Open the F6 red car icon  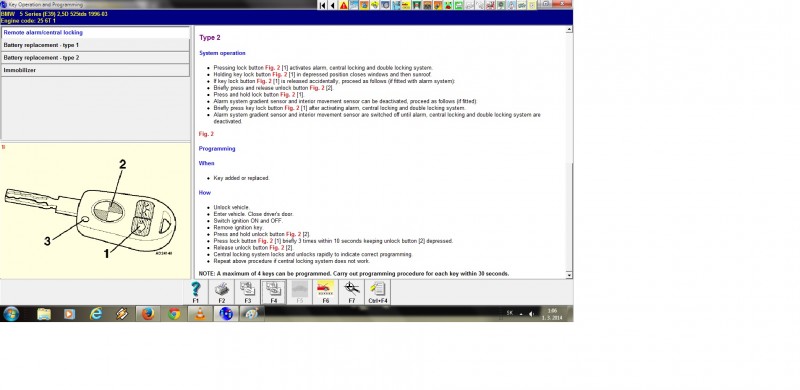coord(326,292)
